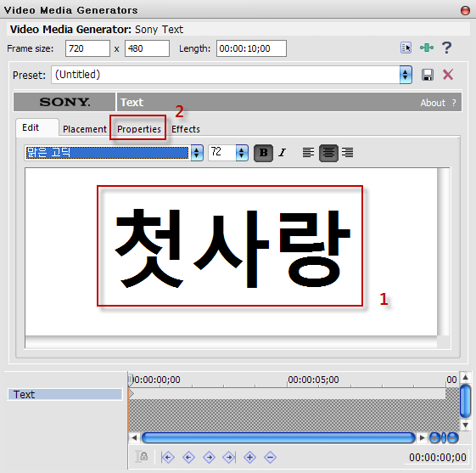Open the question mark help icon at top
Screen dimensions: 476x473
446,48
